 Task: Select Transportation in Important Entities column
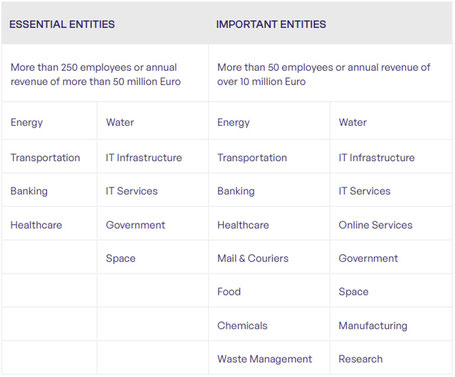coord(252,158)
